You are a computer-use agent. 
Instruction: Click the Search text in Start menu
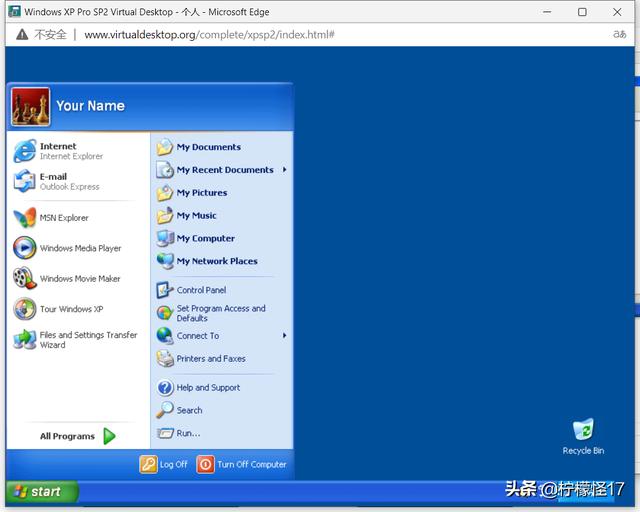[189, 410]
